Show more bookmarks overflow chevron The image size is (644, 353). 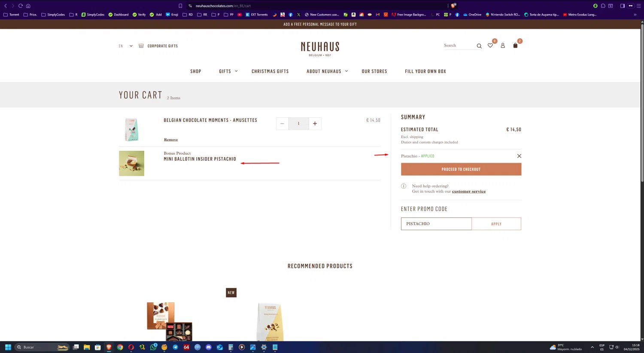tap(635, 15)
